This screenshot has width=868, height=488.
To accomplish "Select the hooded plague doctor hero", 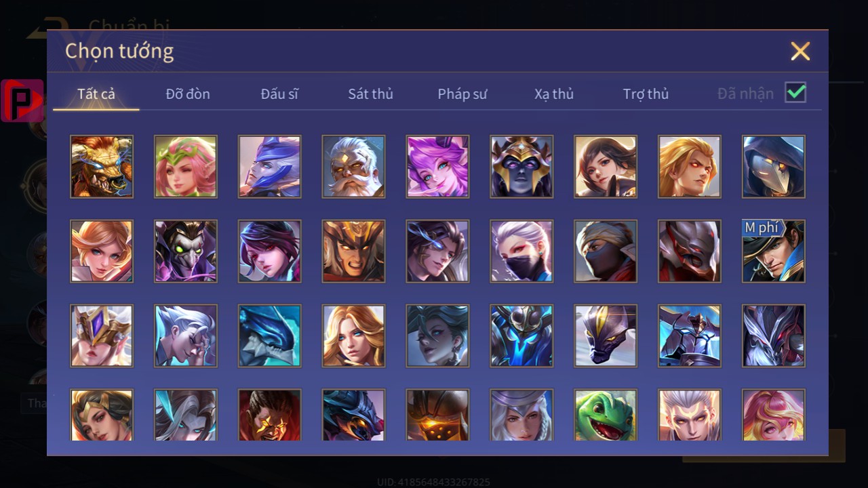I will point(774,167).
